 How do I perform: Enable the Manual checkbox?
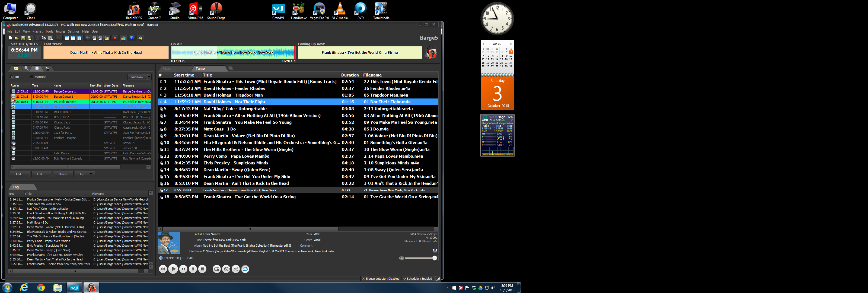32,77
